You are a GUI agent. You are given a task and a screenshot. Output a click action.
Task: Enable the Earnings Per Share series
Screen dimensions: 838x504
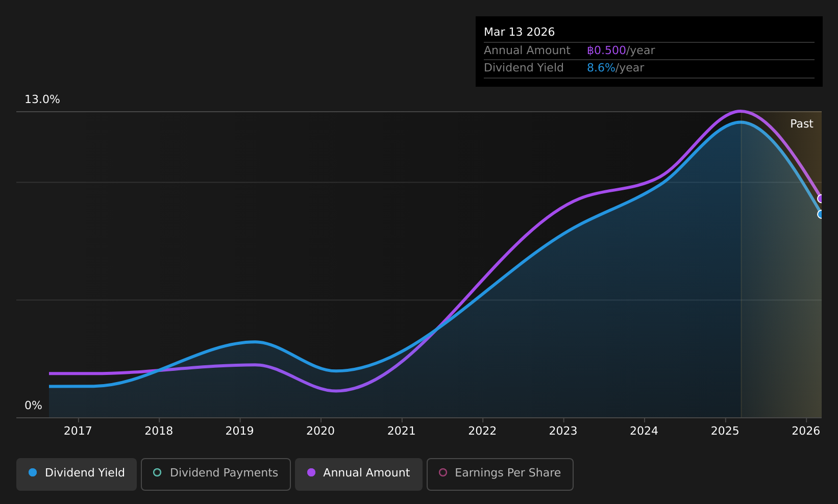[x=500, y=474]
